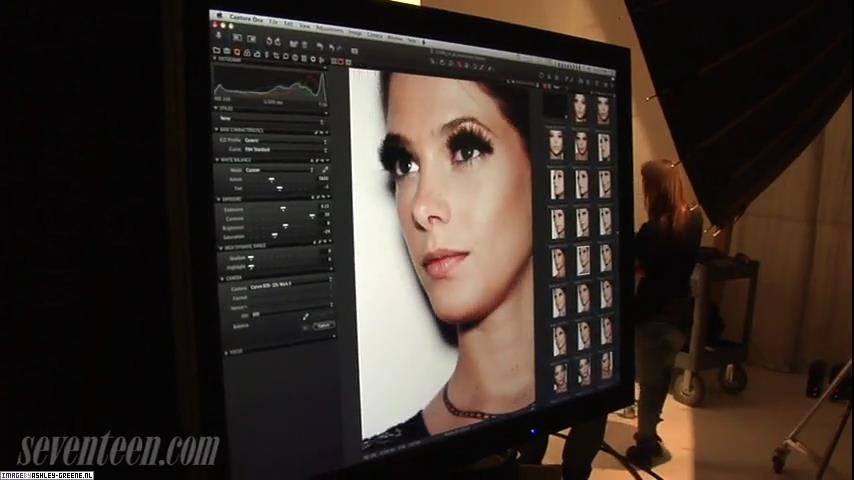854x480 pixels.
Task: Click the Capture button in Camera panel
Action: 323,326
